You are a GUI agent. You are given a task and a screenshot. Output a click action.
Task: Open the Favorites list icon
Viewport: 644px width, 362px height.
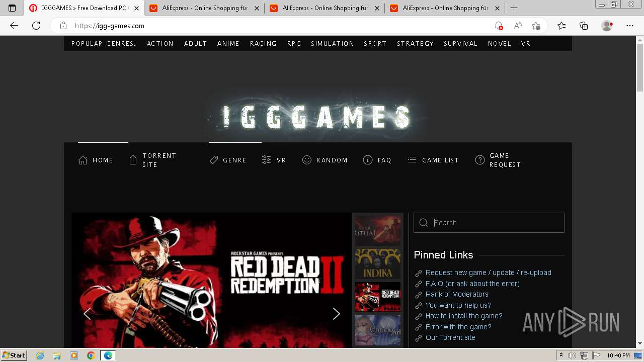click(561, 26)
